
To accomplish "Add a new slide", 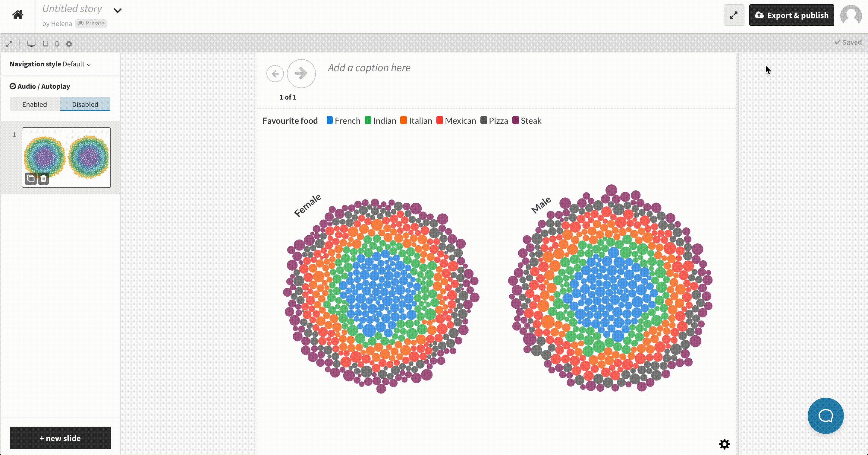I will coord(60,438).
